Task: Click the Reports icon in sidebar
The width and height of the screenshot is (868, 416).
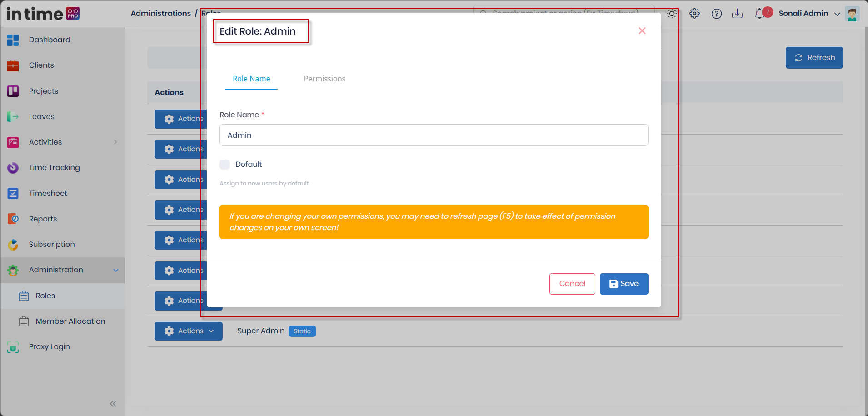Action: tap(13, 219)
